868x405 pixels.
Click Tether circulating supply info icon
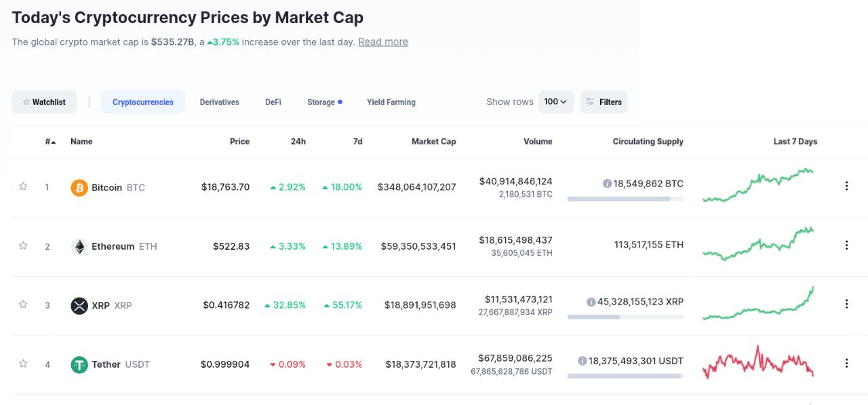[x=582, y=361]
